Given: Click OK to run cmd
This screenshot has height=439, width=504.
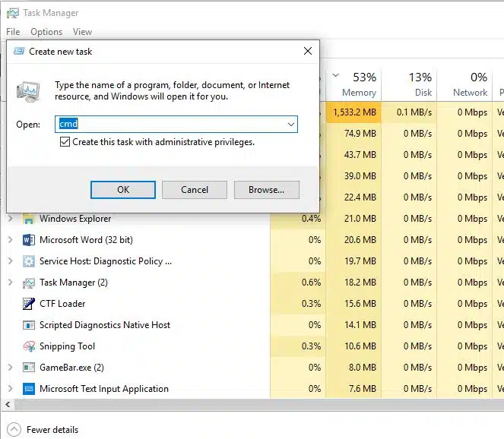Looking at the screenshot, I should click(x=123, y=190).
